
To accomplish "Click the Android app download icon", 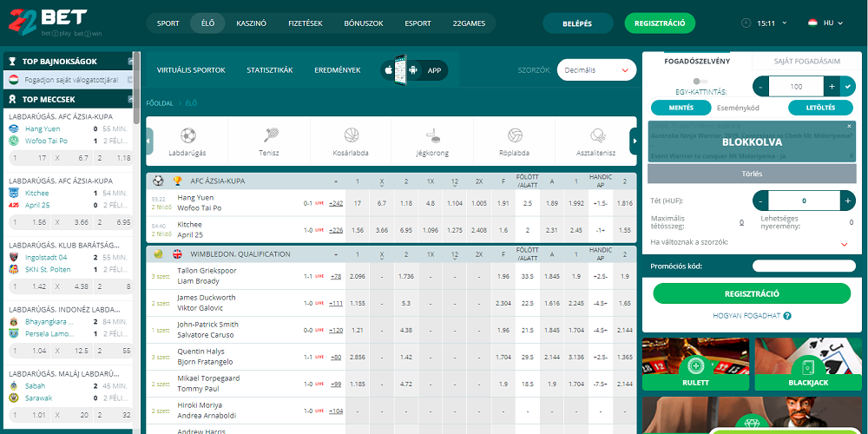I will (x=413, y=70).
